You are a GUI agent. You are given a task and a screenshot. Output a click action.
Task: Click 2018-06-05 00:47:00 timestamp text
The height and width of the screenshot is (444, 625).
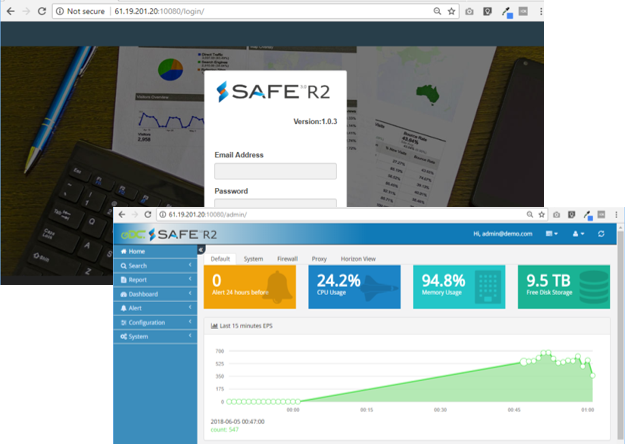point(237,421)
